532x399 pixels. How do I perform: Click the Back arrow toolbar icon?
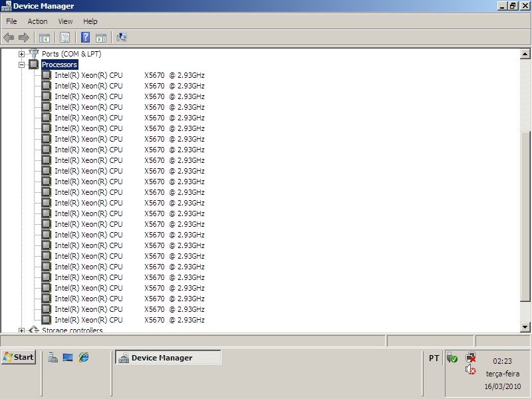[x=9, y=37]
